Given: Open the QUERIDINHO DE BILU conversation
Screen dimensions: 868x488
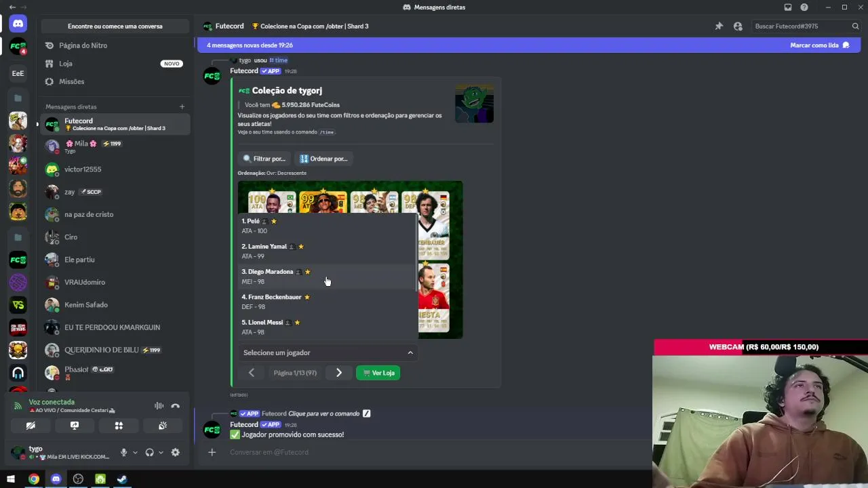Looking at the screenshot, I should (x=115, y=350).
